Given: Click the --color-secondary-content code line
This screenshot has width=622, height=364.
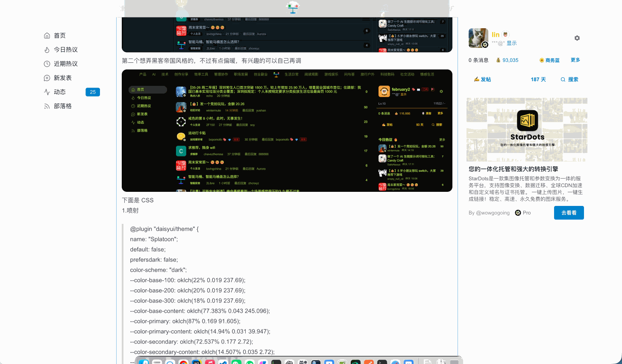Looking at the screenshot, I should (202, 352).
